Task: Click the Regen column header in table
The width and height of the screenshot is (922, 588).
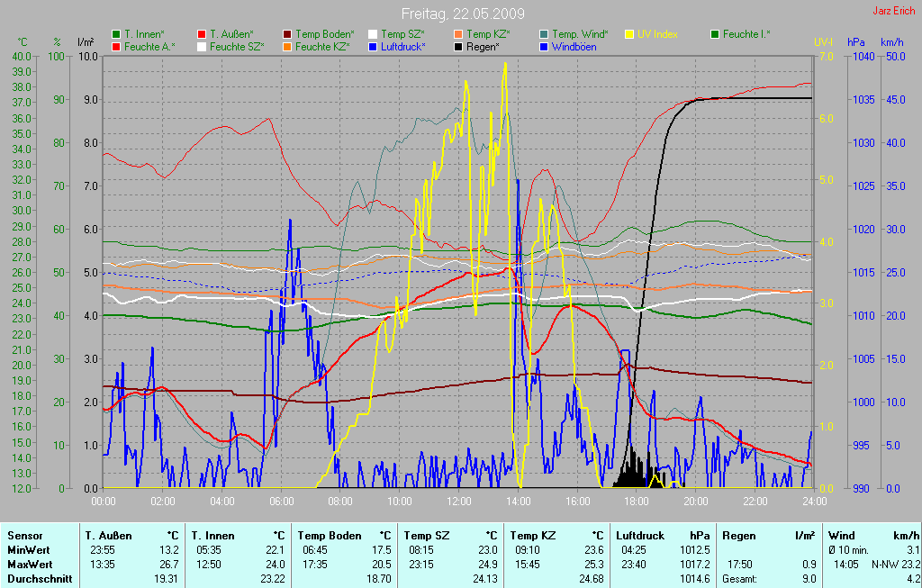Action: (x=739, y=535)
